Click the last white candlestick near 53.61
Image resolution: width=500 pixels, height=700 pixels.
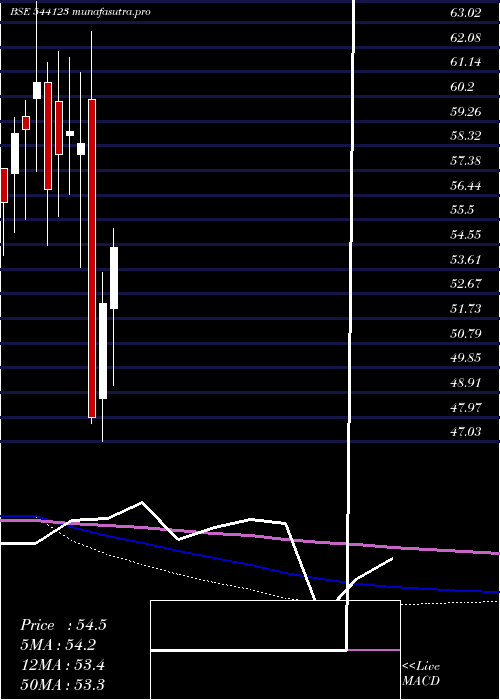pos(114,278)
